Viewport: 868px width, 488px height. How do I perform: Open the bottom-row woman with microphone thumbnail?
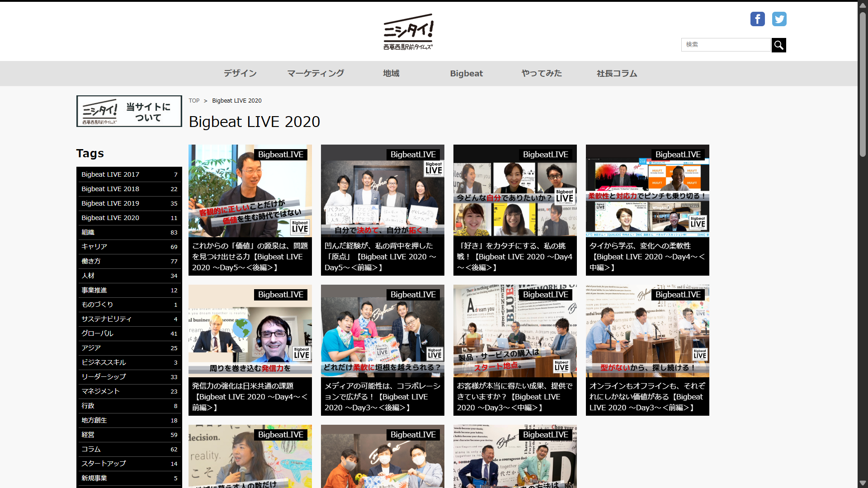pos(250,456)
